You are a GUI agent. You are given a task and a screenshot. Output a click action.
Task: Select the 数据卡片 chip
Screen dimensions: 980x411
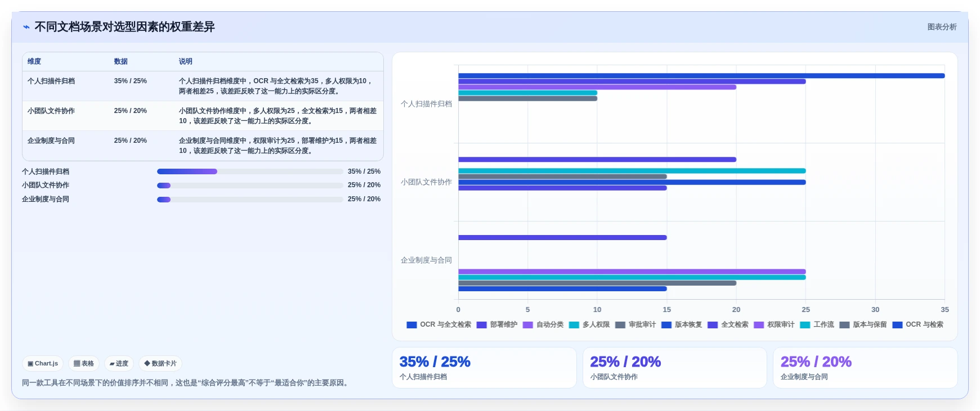pyautogui.click(x=160, y=364)
